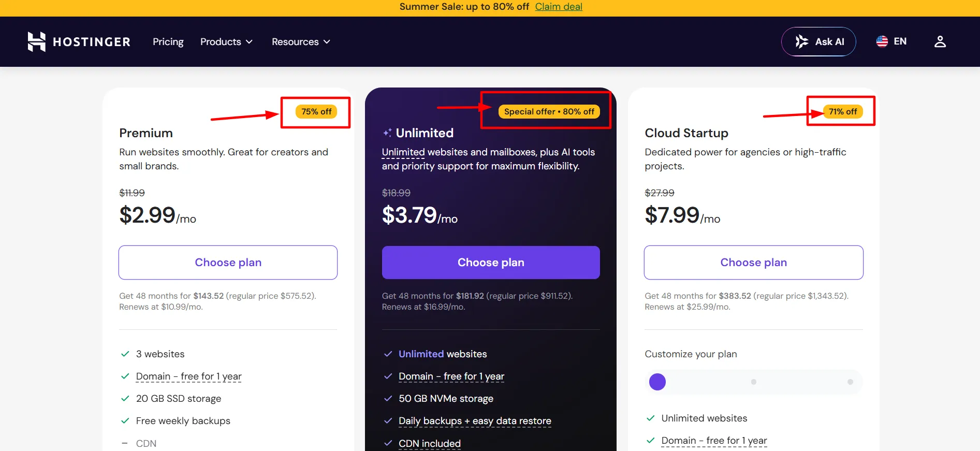Screen dimensions: 980x451
Task: Click the underlined 'Unlimited' word in the plan description
Action: 403,152
